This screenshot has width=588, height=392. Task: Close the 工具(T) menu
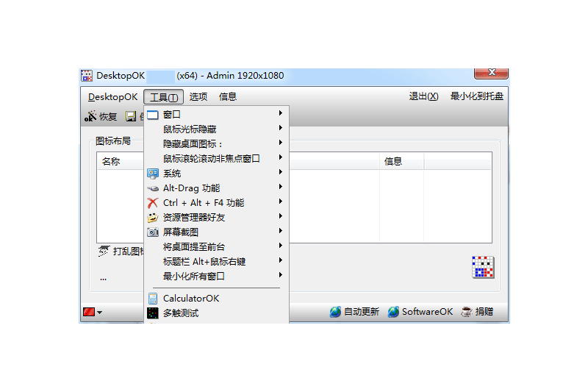(163, 97)
